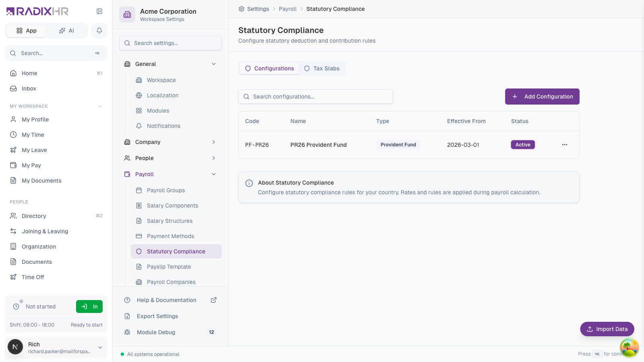This screenshot has width=644, height=362.
Task: Click the My Documents file icon
Action: tap(13, 181)
